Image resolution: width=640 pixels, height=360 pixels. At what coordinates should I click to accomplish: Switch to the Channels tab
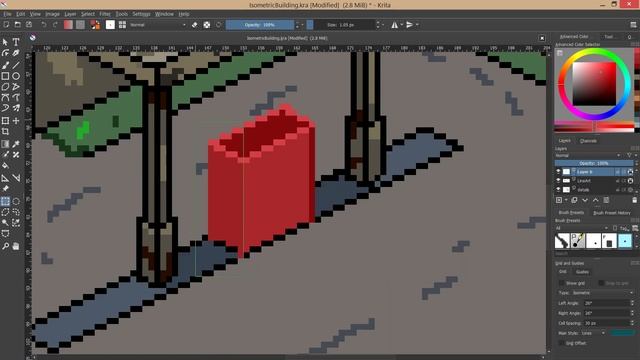(588, 141)
